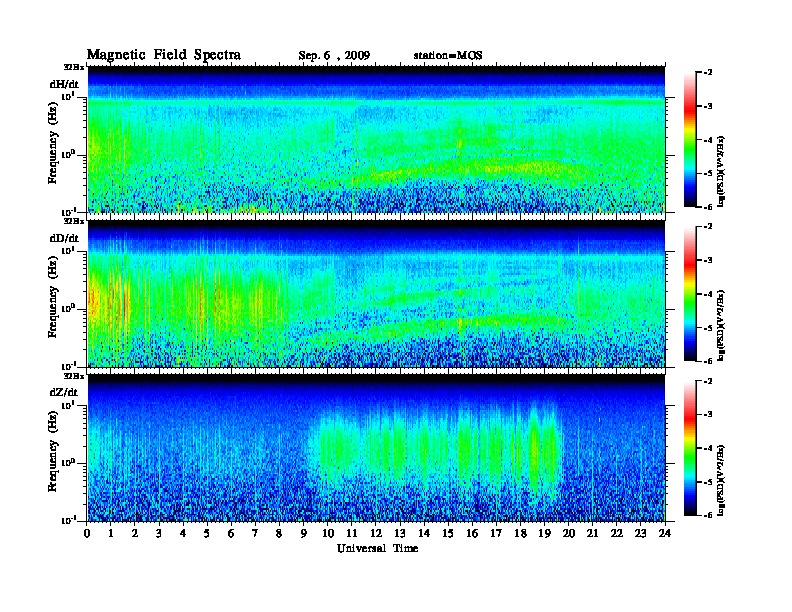
Task: Click the -2 label on the top color bar
Action: (x=708, y=73)
